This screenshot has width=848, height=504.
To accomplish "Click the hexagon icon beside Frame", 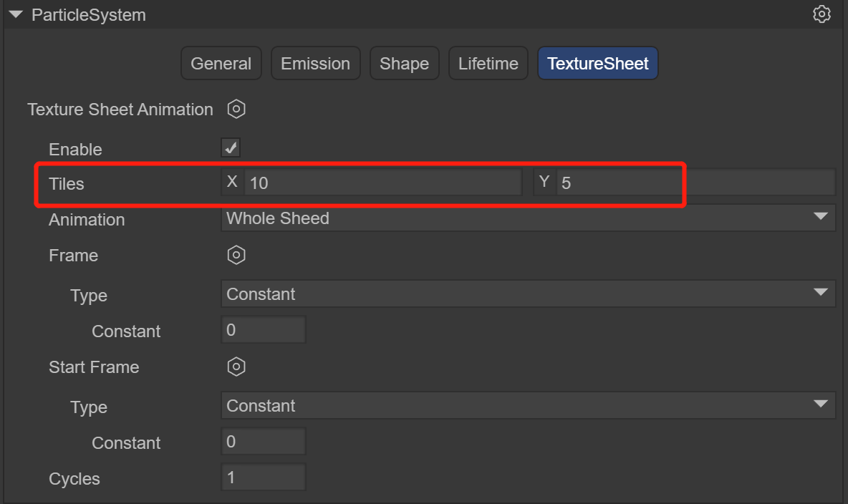I will 236,256.
